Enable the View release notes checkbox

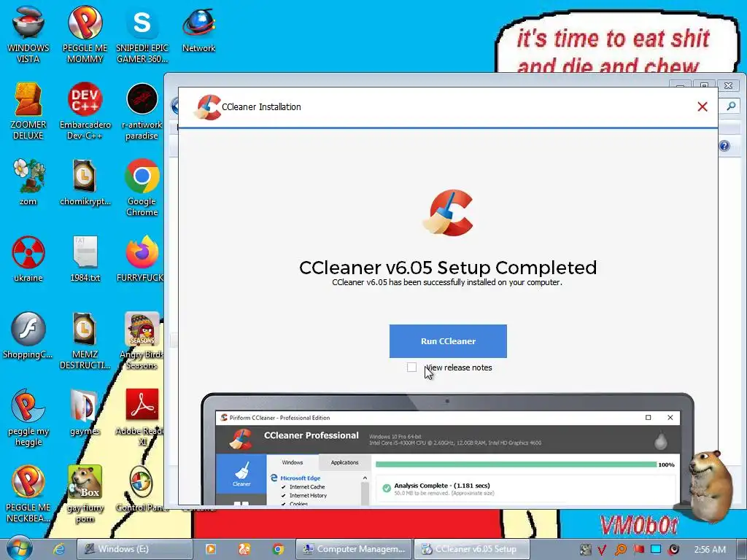click(x=411, y=367)
